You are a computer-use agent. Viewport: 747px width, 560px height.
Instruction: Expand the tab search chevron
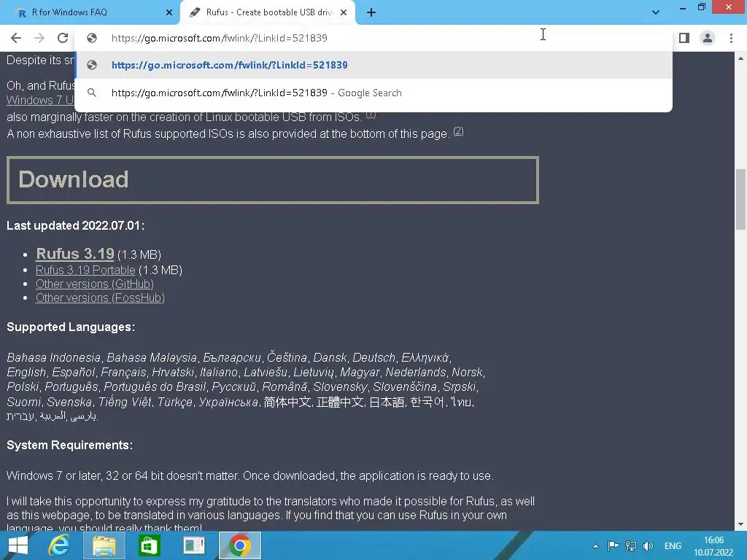tap(656, 12)
